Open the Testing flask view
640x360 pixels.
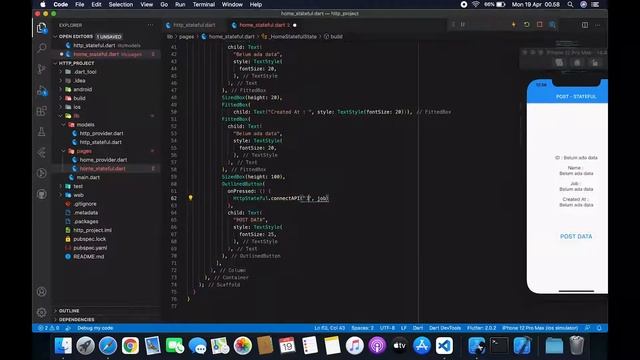point(42,132)
